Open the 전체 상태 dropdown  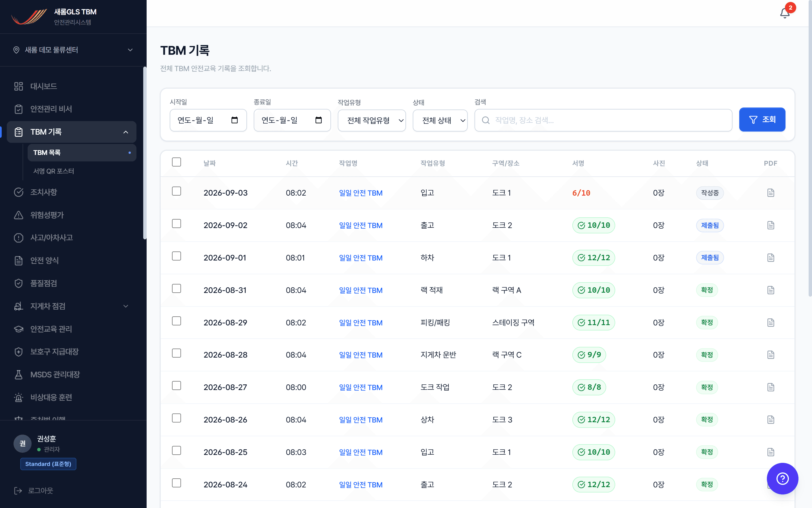[440, 120]
